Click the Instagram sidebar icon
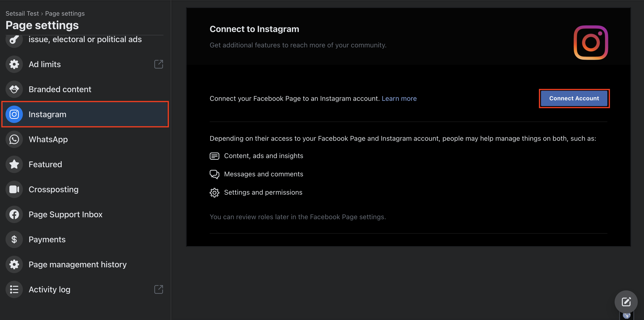The image size is (644, 320). (x=14, y=114)
